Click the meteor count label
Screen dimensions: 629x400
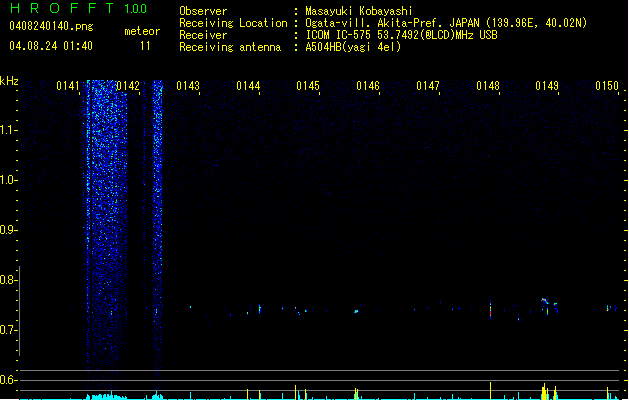click(x=142, y=31)
